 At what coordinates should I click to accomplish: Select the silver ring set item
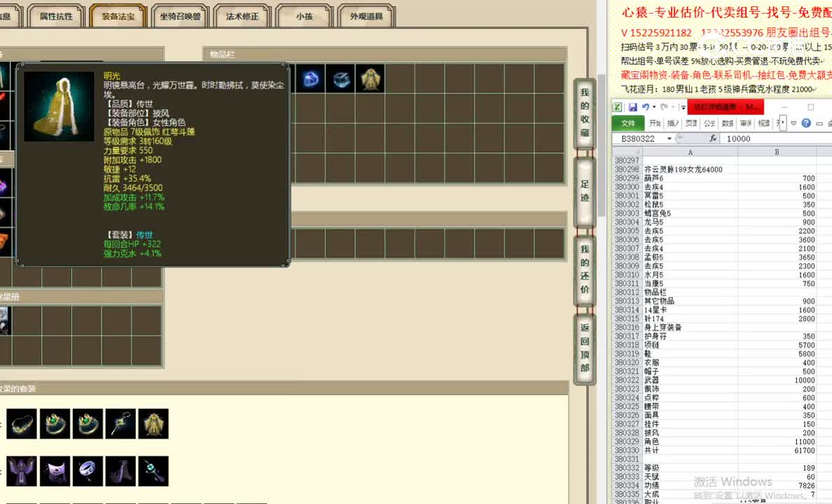(88, 471)
